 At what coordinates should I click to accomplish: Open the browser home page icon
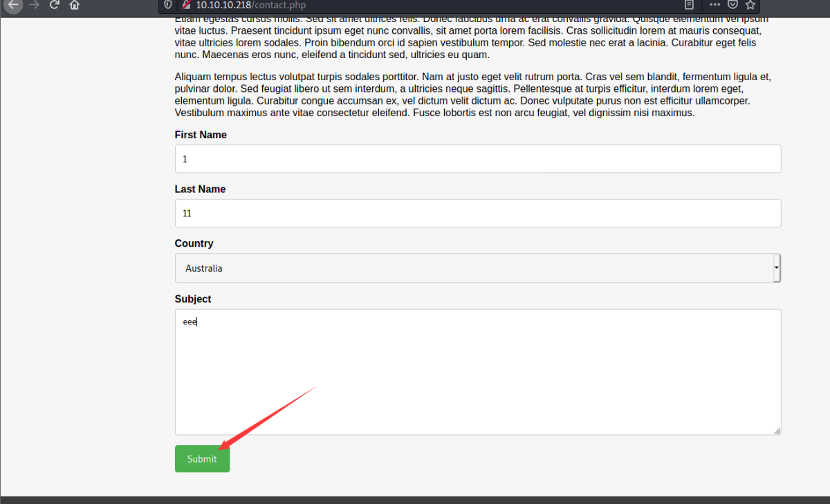click(x=75, y=5)
